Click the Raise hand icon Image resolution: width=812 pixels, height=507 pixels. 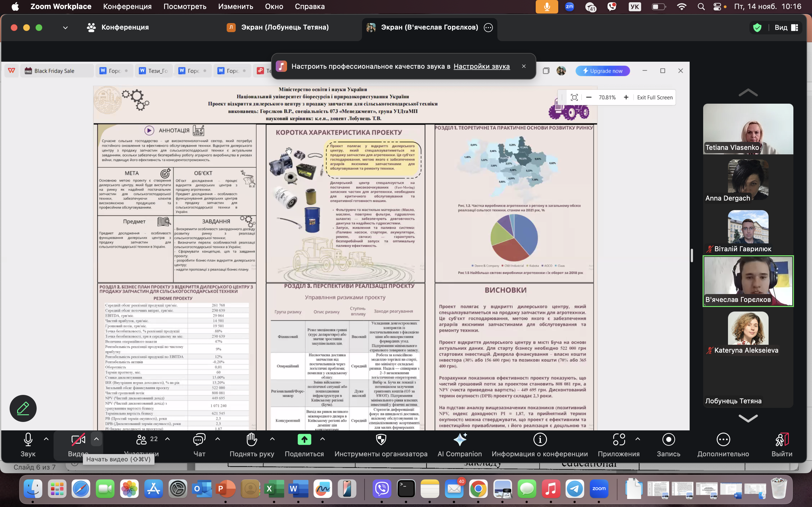click(252, 440)
